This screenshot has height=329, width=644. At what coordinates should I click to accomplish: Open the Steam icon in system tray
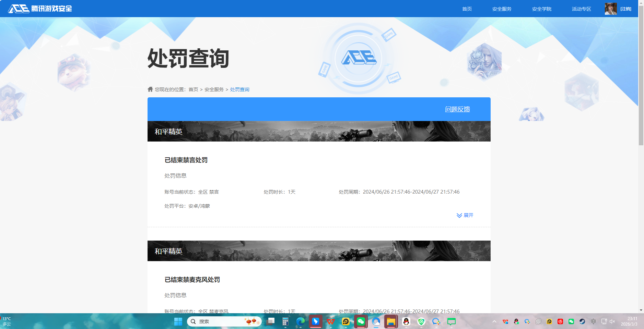pos(582,321)
